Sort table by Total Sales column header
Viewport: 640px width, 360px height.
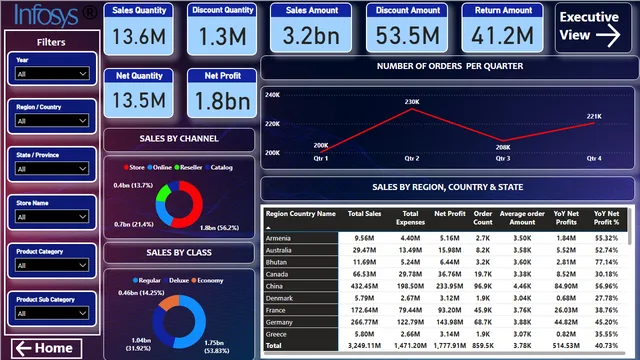[364, 213]
